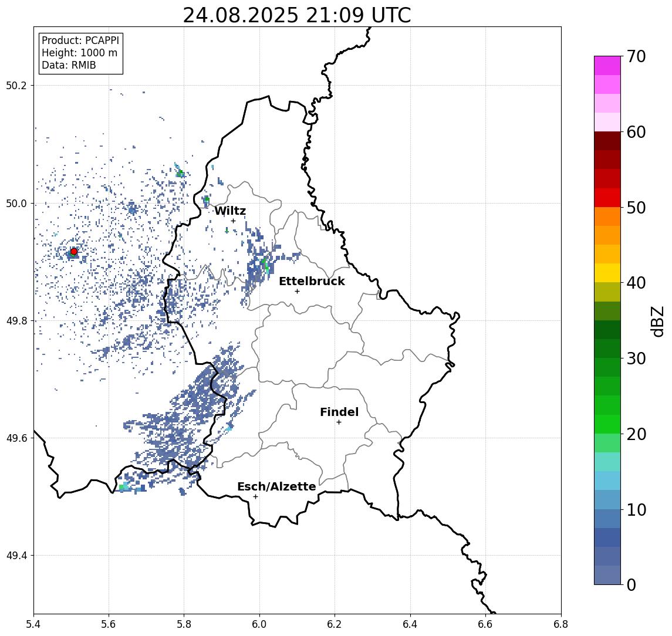Screen dimensions: 672x636
Task: Click the longitude tick label 6.8
Action: point(560,624)
